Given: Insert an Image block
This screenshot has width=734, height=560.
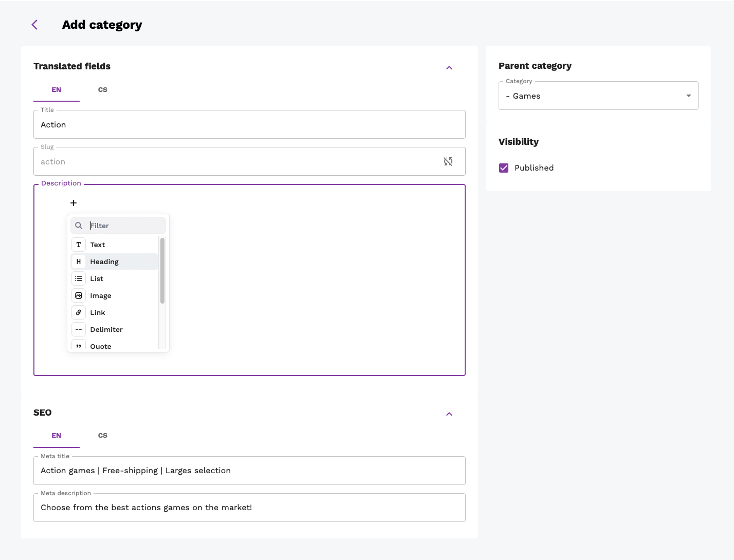Looking at the screenshot, I should tap(114, 295).
